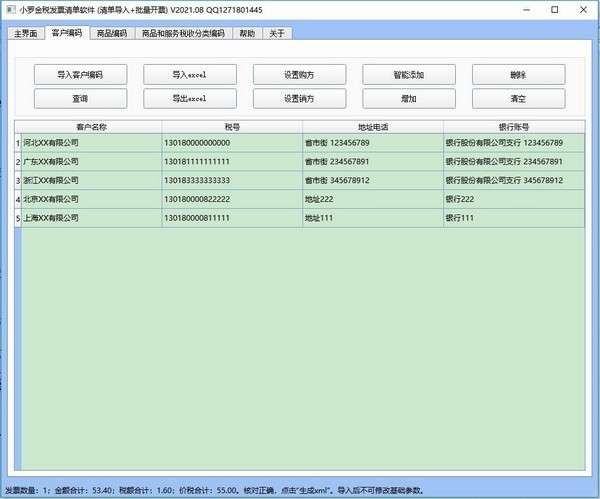The width and height of the screenshot is (600, 499).
Task: Go to the 关于 tab
Action: pos(277,33)
